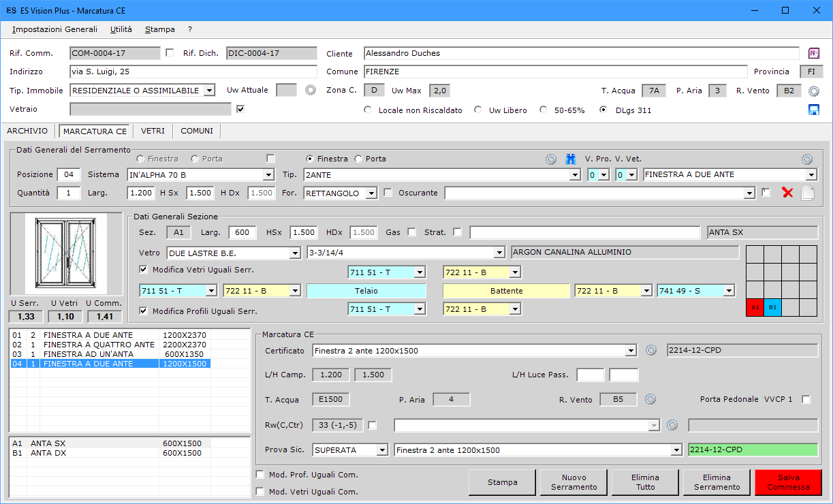Enable the Oscurante checkbox
Viewport: 833px width, 504px height.
pyautogui.click(x=388, y=193)
